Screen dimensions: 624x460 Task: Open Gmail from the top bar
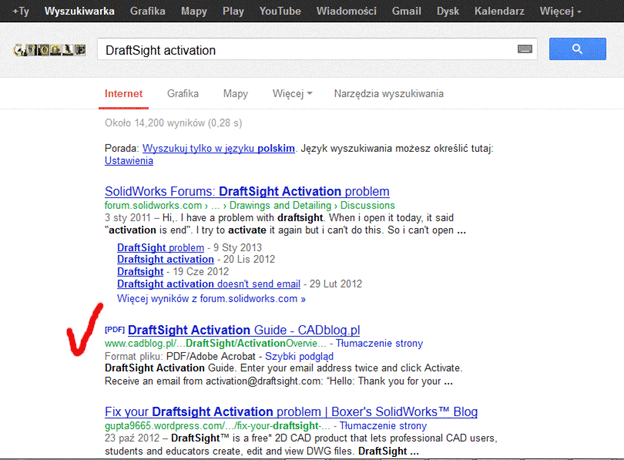[406, 11]
